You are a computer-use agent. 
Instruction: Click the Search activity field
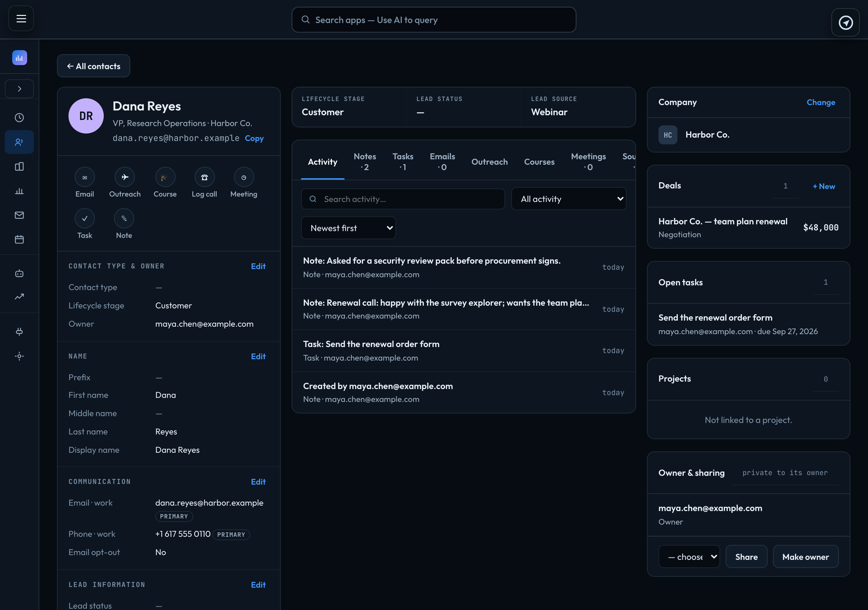[x=403, y=199]
